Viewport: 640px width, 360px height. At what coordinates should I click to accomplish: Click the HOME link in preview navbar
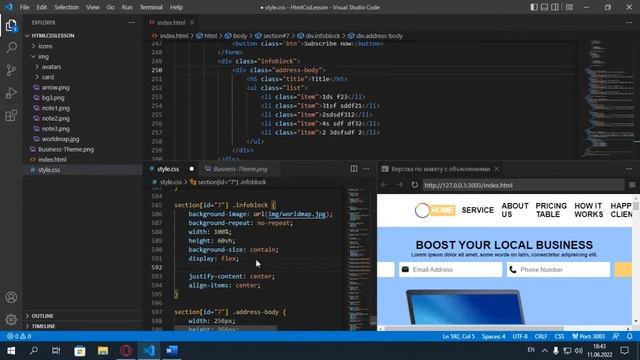442,210
